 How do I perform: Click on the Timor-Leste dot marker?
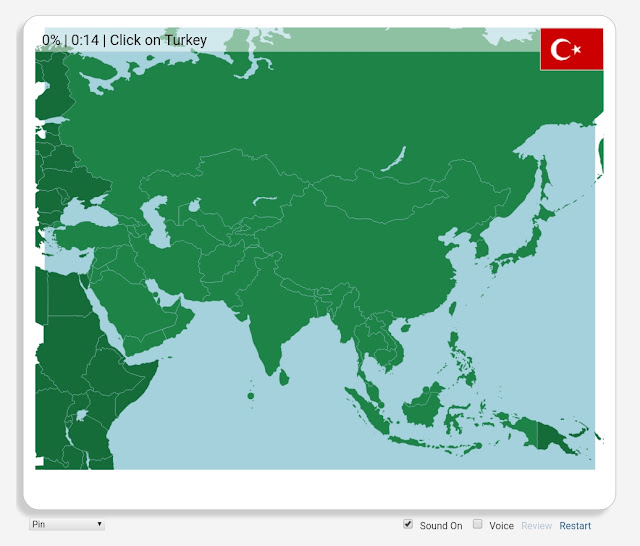[478, 446]
